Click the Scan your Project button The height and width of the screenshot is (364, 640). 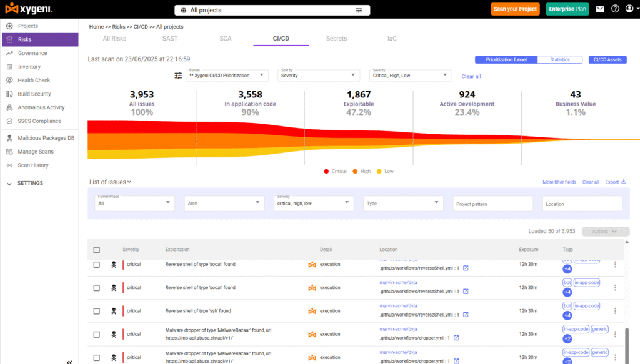[515, 9]
